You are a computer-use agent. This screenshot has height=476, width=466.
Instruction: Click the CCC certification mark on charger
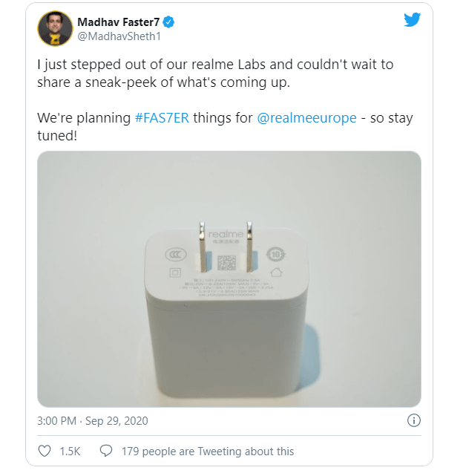pos(176,255)
